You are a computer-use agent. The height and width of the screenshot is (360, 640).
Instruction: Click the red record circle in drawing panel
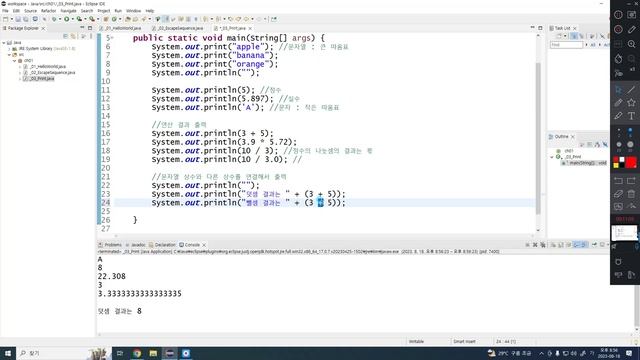(618, 29)
